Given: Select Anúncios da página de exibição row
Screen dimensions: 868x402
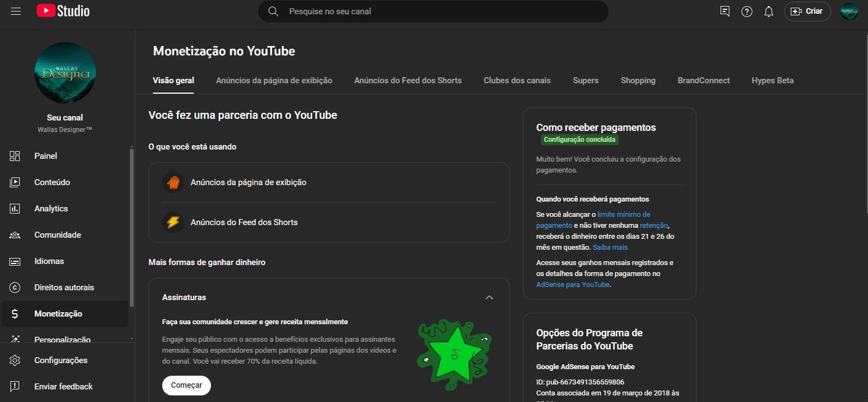Looking at the screenshot, I should pos(329,182).
